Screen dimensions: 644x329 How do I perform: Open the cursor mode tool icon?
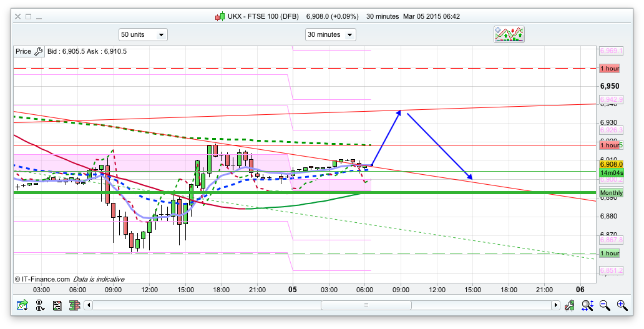coord(40,305)
